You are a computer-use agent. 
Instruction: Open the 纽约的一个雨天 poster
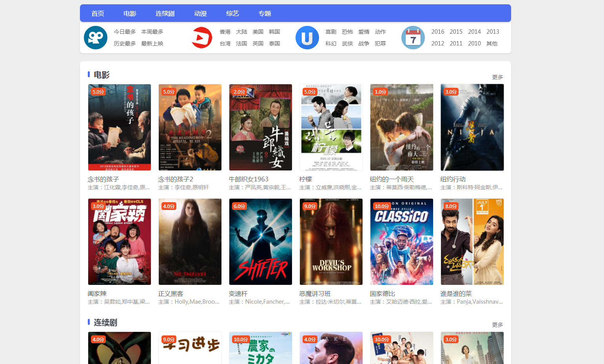tap(402, 127)
